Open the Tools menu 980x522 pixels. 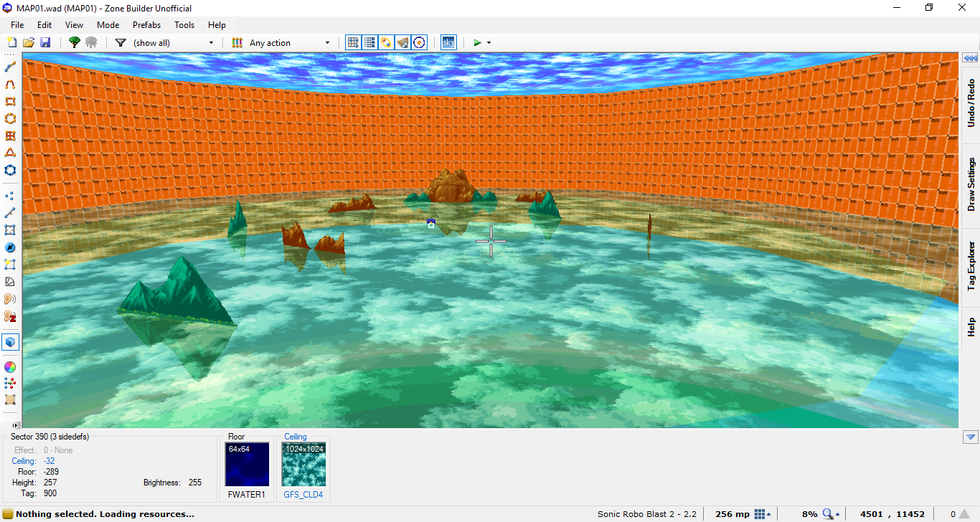[x=184, y=25]
